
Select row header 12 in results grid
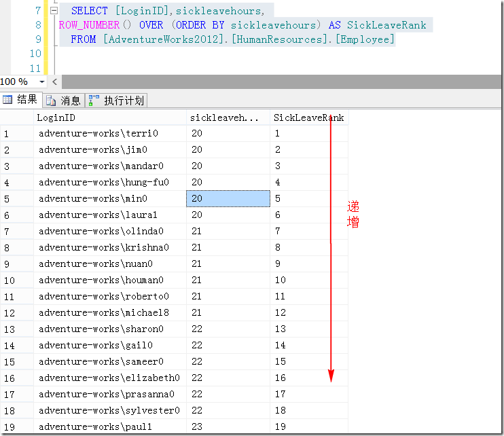(x=17, y=312)
